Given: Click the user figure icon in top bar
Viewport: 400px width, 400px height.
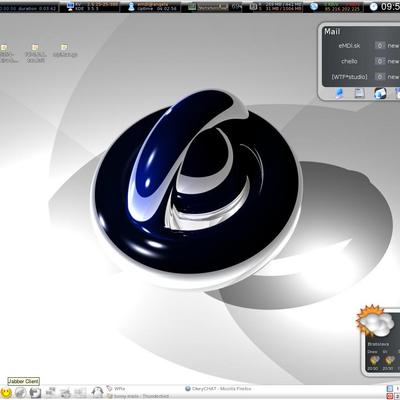Looking at the screenshot, I should coord(131,7).
